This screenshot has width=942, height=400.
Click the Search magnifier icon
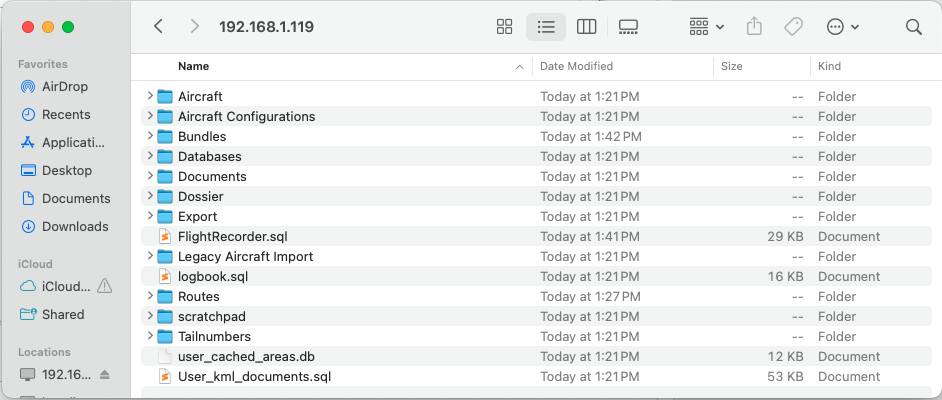coord(913,26)
